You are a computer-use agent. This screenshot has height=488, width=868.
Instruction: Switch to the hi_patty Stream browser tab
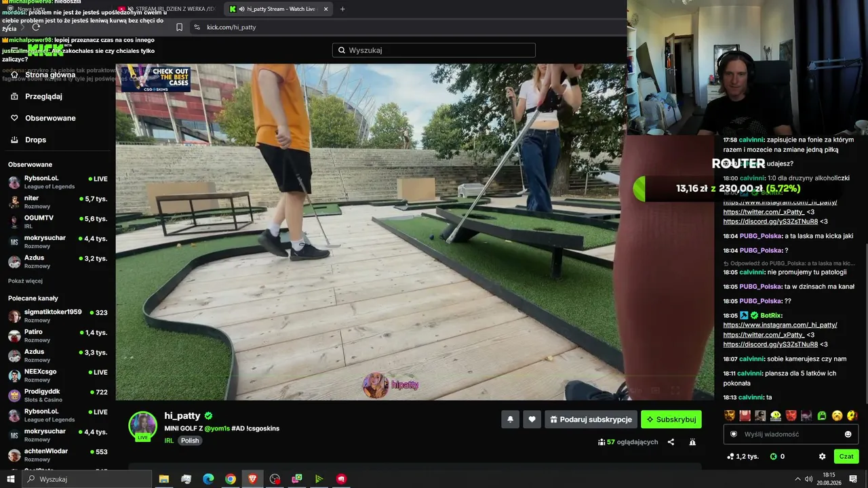[278, 9]
